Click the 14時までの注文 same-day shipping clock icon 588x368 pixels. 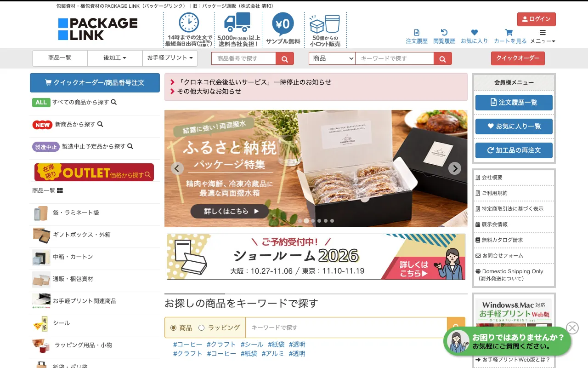coord(189,23)
